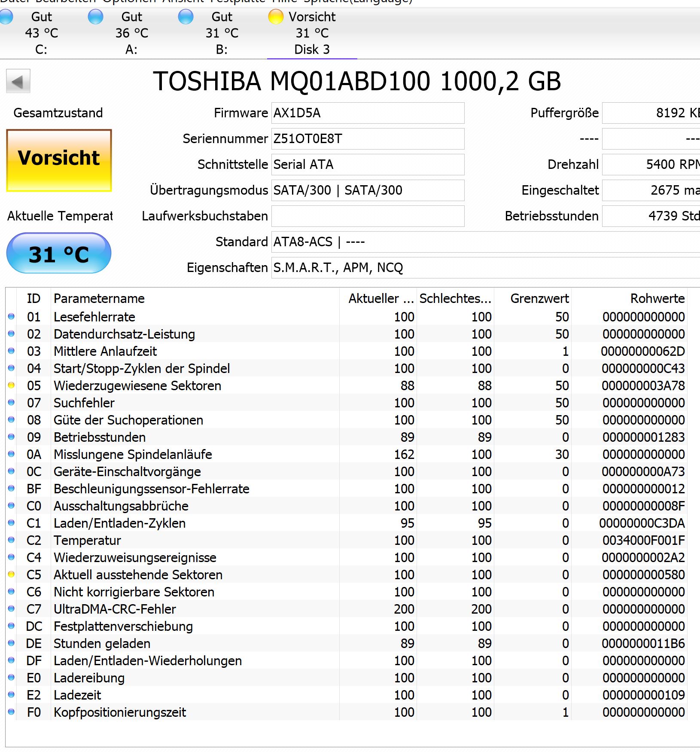Screen dimensions: 700x752
Task: Click the blue status orb above drive C:
Action: pyautogui.click(x=6, y=17)
